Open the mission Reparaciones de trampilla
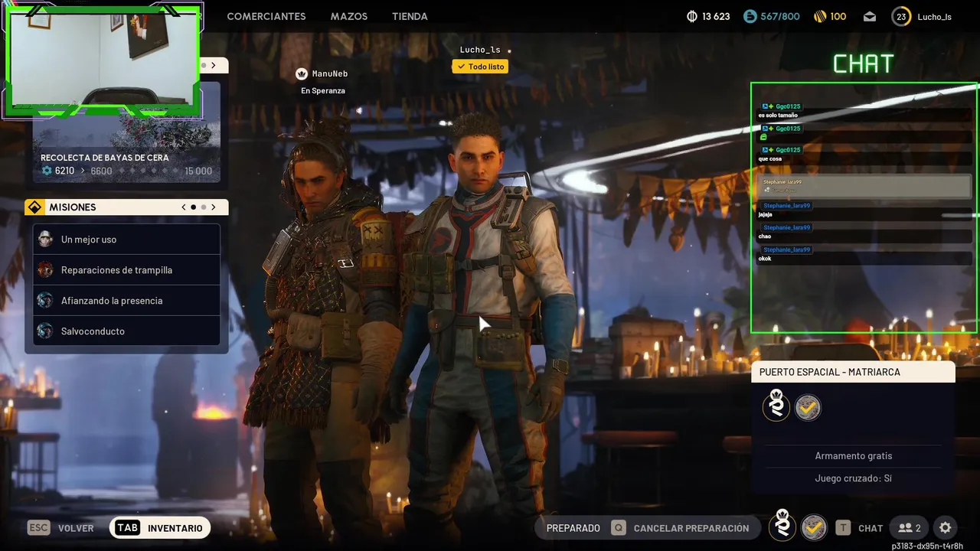 (126, 270)
